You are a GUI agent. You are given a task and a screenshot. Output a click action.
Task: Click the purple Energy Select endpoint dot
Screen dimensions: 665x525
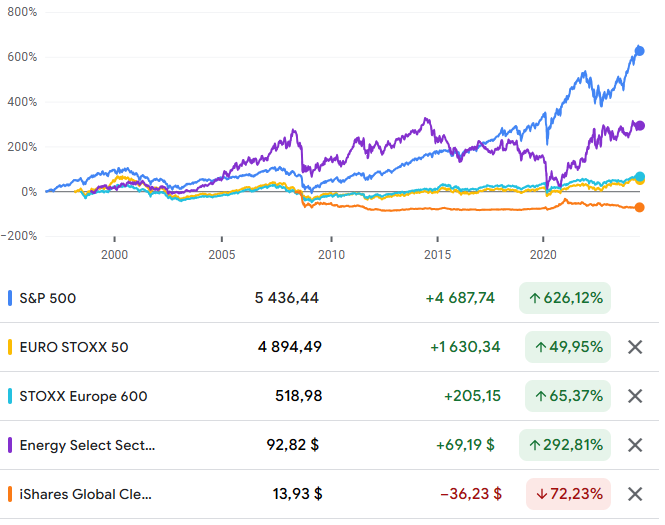640,125
